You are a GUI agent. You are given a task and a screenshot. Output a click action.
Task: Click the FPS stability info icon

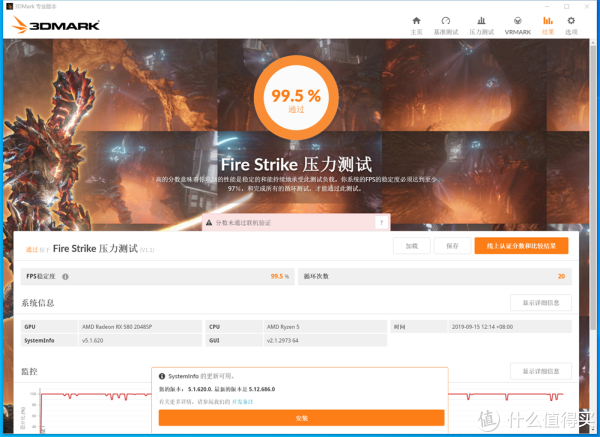65,277
